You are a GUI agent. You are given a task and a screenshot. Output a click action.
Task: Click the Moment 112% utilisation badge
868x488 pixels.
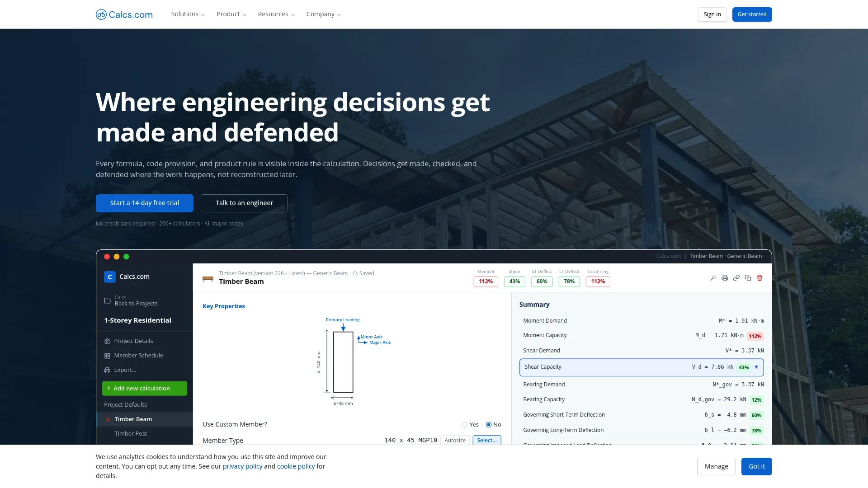(486, 282)
